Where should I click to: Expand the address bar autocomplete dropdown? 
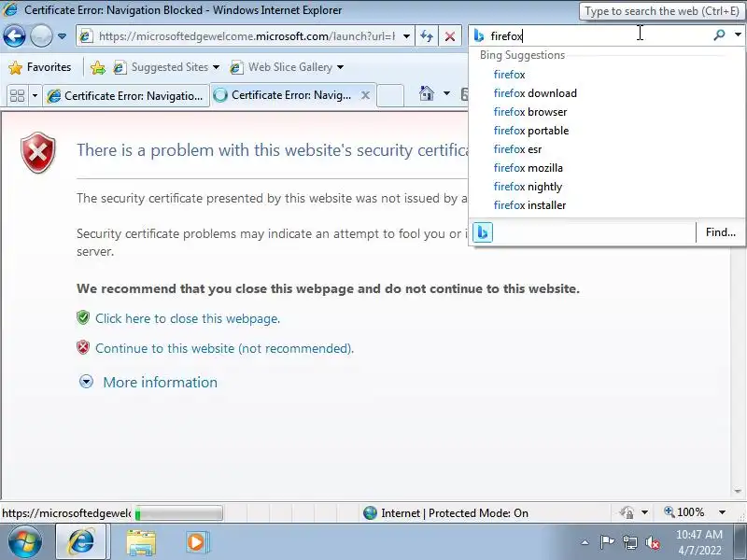(406, 36)
